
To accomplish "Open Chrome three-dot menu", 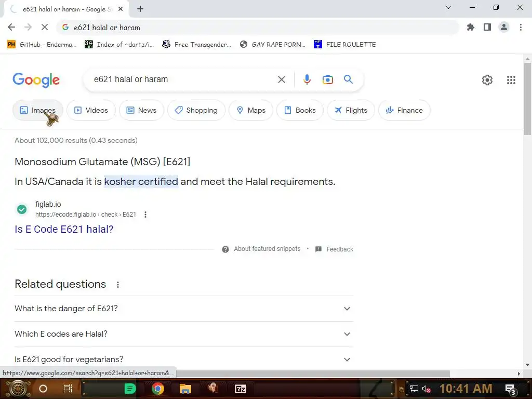I will coord(521,27).
